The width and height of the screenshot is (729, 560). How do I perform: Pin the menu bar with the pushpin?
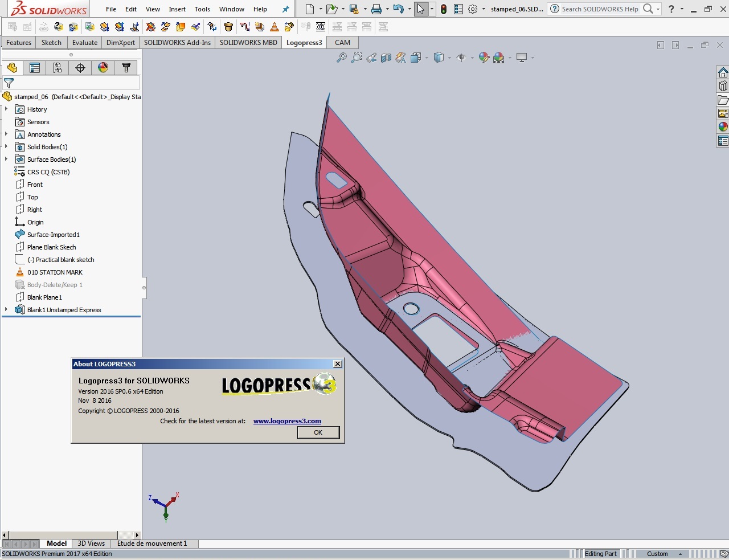[x=286, y=9]
